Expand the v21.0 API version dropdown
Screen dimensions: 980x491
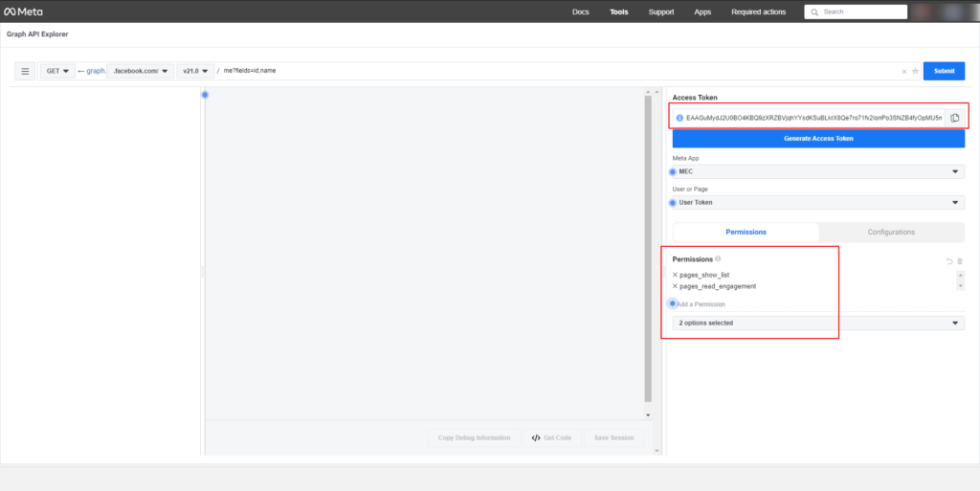(195, 71)
